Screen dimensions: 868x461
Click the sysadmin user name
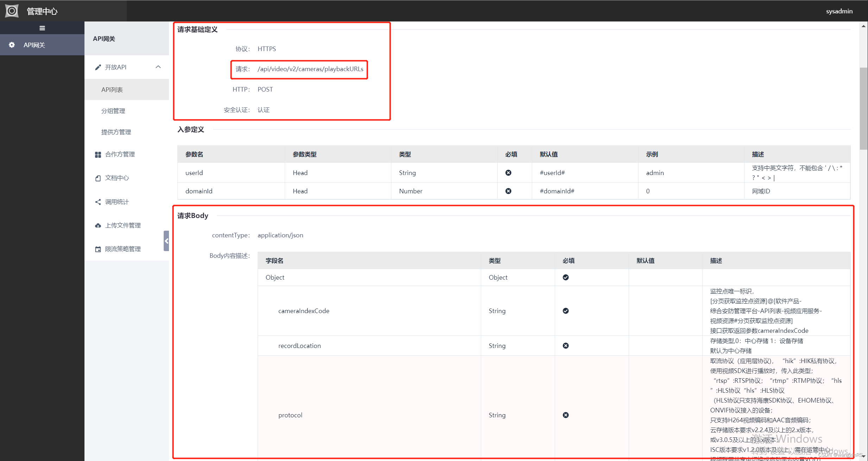click(x=839, y=11)
